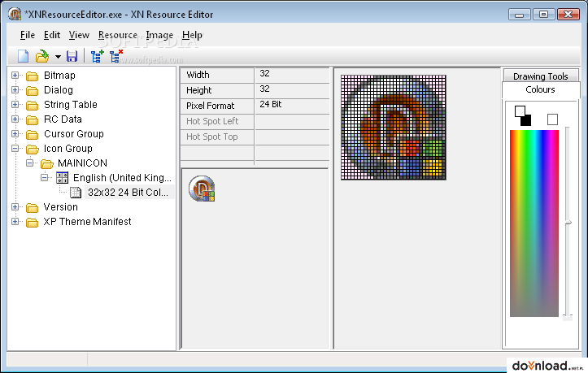
Task: Click the application icon in title bar
Action: [x=15, y=14]
